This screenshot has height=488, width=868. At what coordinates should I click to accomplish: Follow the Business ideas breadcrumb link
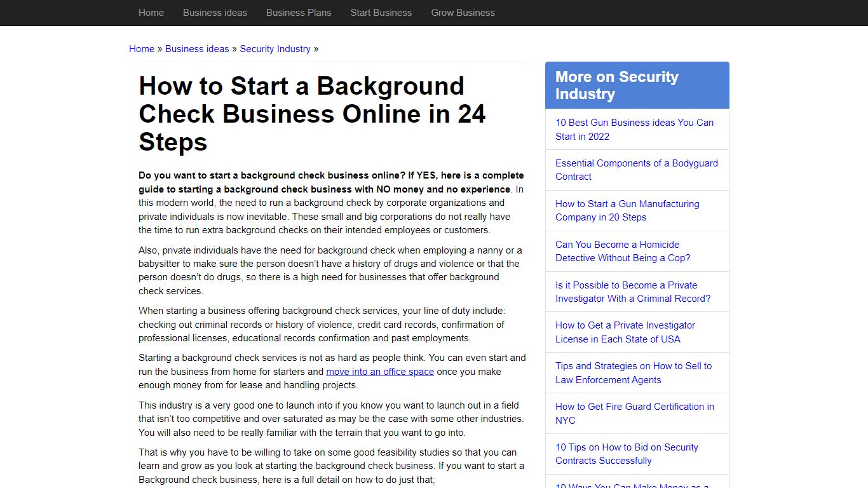coord(197,49)
